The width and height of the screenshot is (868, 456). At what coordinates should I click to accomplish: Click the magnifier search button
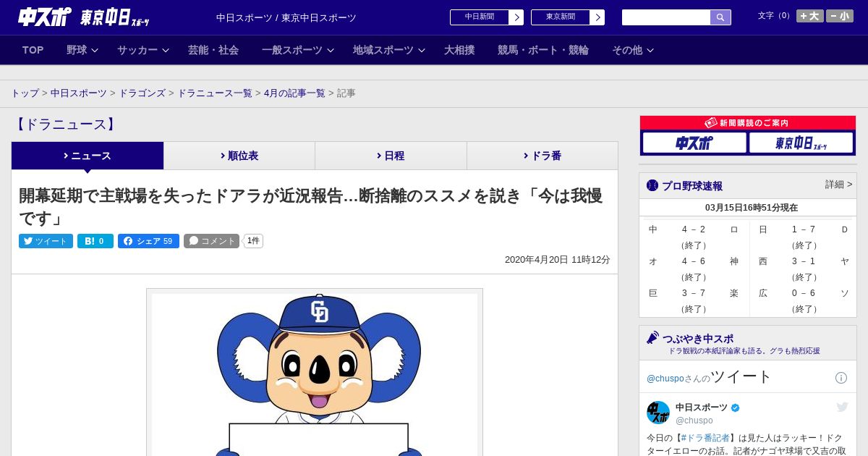click(720, 17)
